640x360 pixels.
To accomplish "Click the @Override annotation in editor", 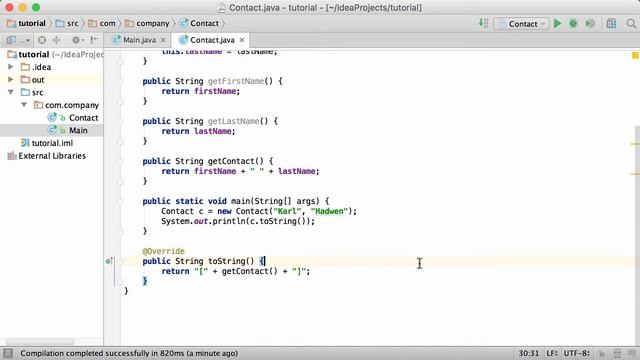I will click(x=163, y=251).
